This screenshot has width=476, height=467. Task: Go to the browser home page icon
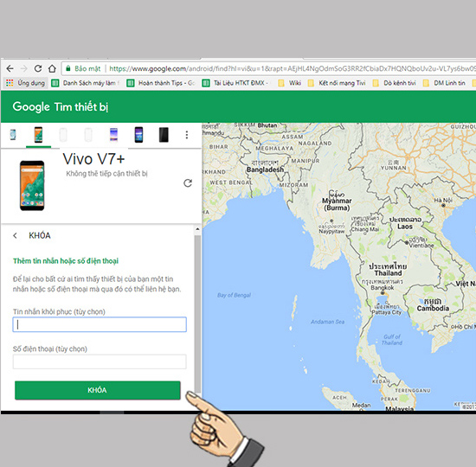(x=52, y=68)
